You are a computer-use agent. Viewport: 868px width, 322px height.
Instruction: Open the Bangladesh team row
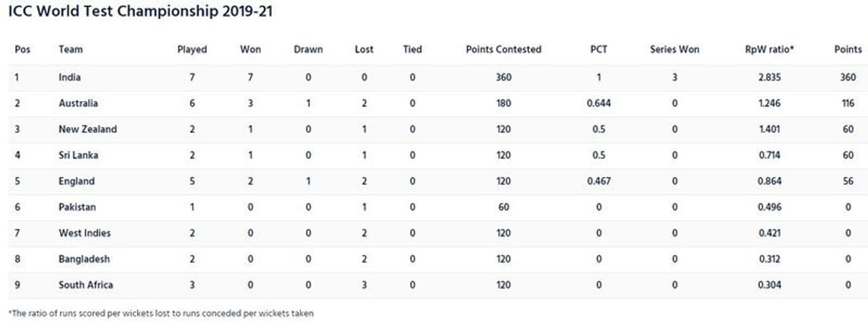pyautogui.click(x=84, y=259)
